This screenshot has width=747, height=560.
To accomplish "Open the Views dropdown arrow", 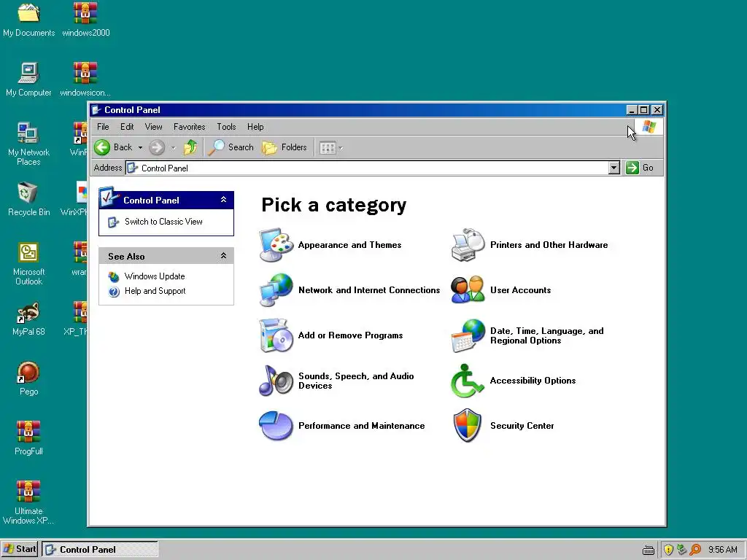I will 341,147.
